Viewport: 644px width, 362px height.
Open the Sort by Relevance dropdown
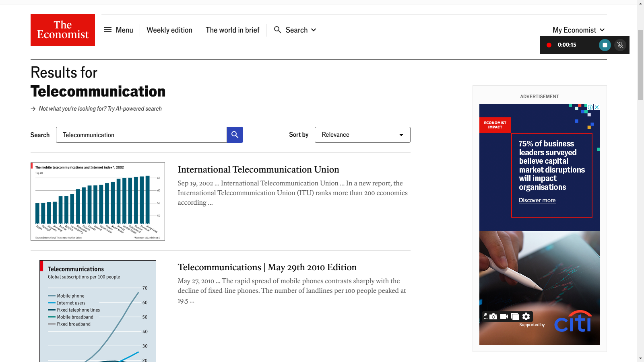point(362,135)
